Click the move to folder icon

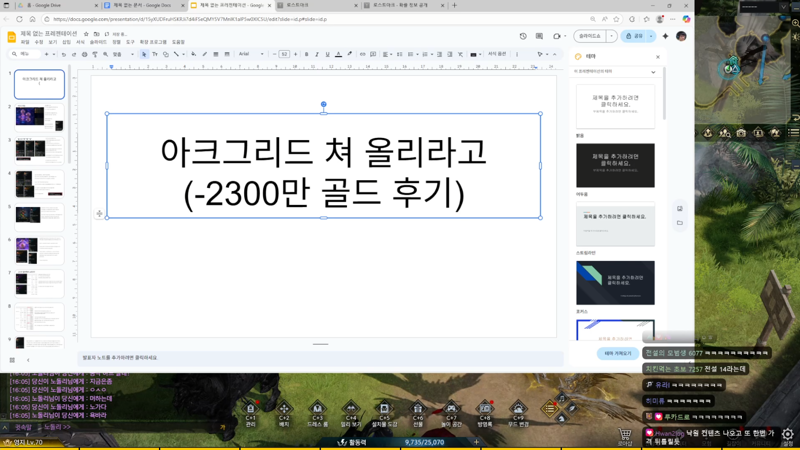pyautogui.click(x=96, y=34)
